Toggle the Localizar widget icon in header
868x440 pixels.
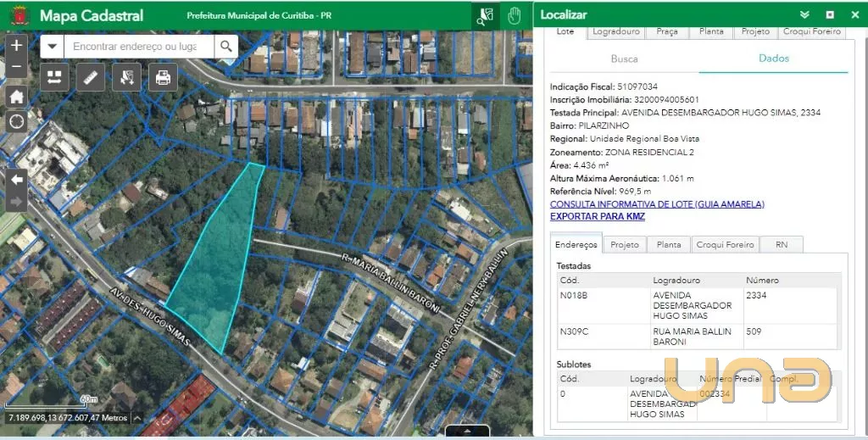tap(485, 15)
